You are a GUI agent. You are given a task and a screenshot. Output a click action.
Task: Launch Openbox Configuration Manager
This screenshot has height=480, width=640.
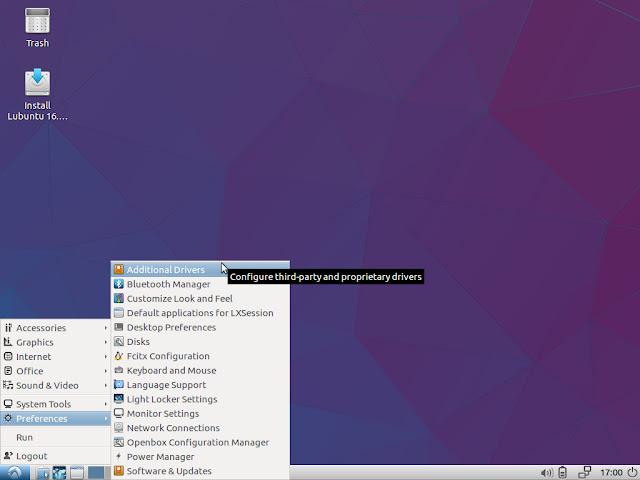tap(200, 442)
